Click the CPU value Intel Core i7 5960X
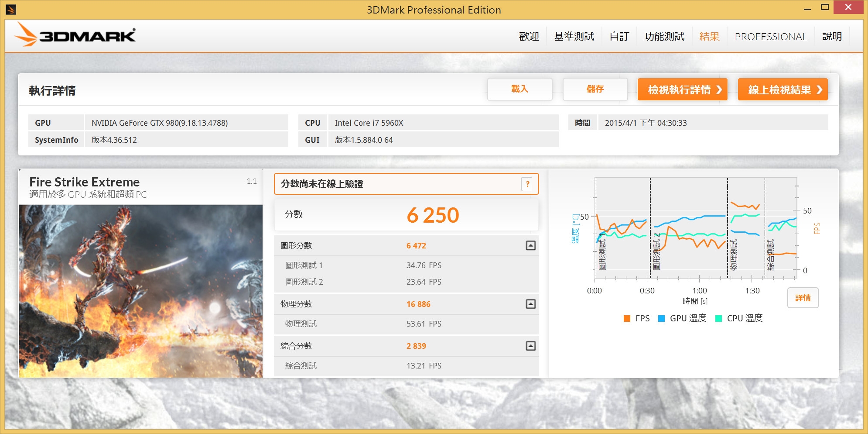Screen dimensions: 868x434 click(x=369, y=123)
